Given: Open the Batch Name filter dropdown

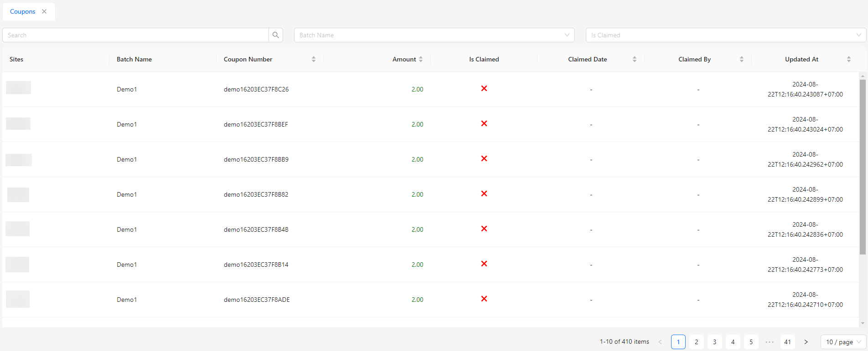Looking at the screenshot, I should 434,35.
